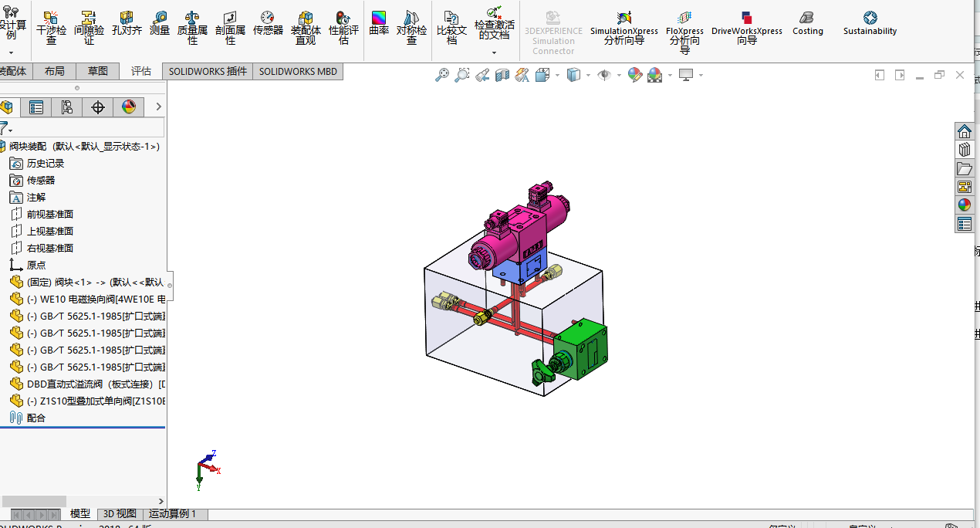This screenshot has height=528, width=980.
Task: Open View Orientation dropdown arrow
Action: pyautogui.click(x=557, y=75)
